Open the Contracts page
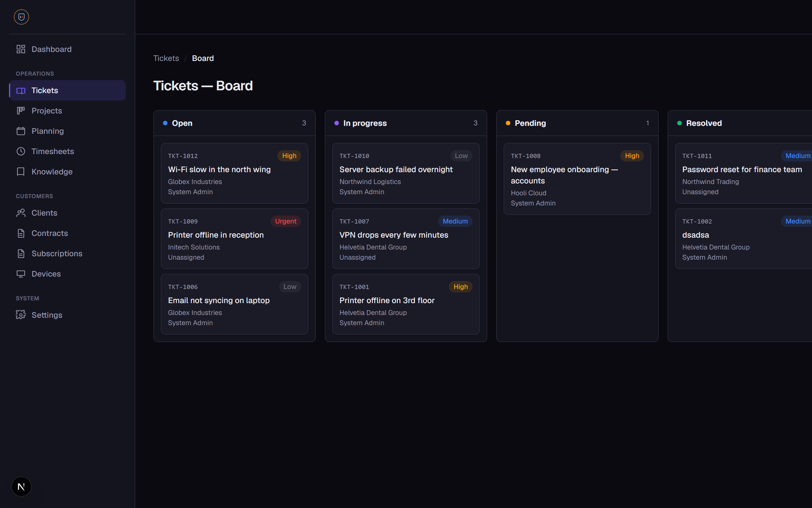The width and height of the screenshot is (812, 508). coord(67,233)
